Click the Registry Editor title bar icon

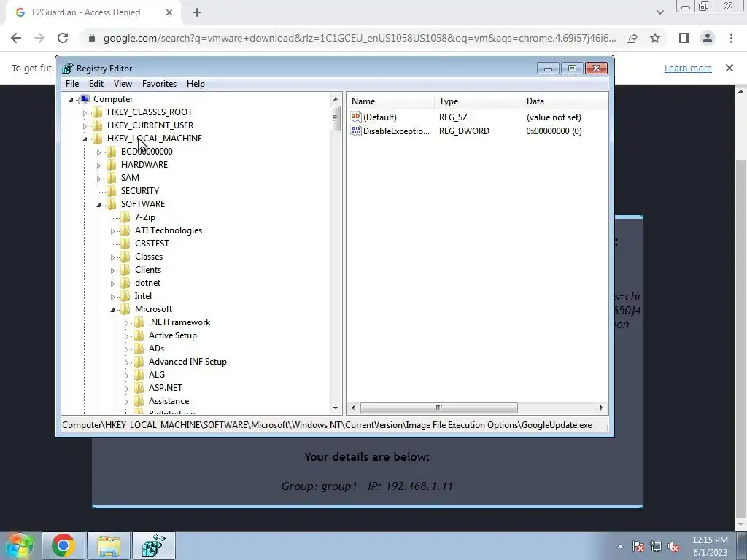tap(68, 69)
